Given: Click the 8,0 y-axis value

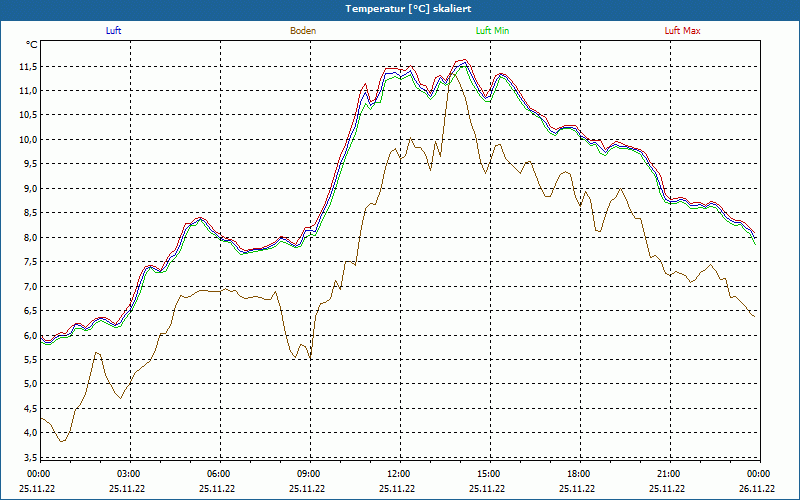Looking at the screenshot, I should click(30, 238).
